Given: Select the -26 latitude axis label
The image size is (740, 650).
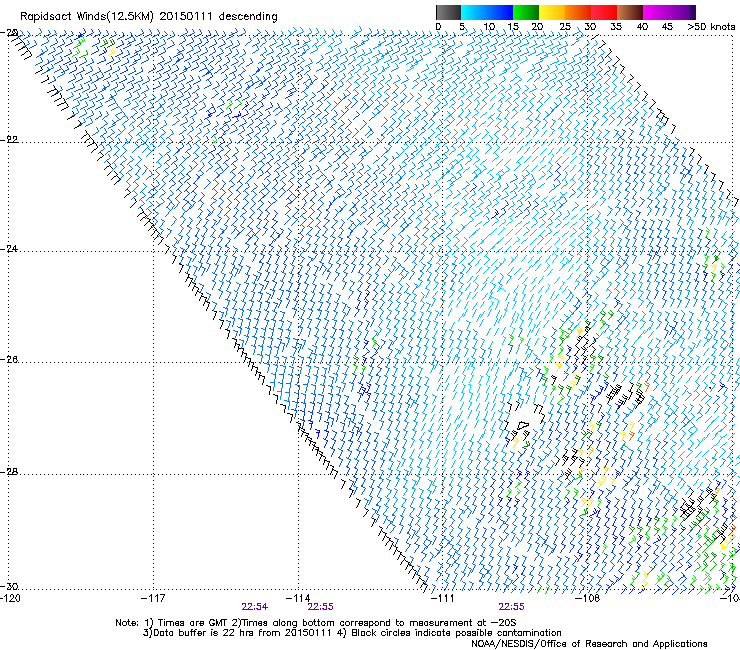Looking at the screenshot, I should 9,359.
